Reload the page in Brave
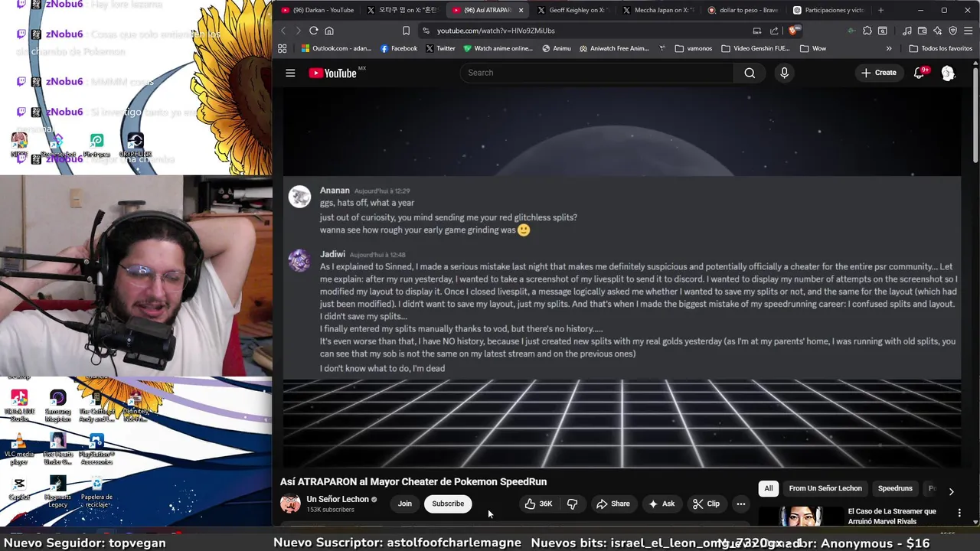Screen dimensions: 980x551 click(x=314, y=31)
